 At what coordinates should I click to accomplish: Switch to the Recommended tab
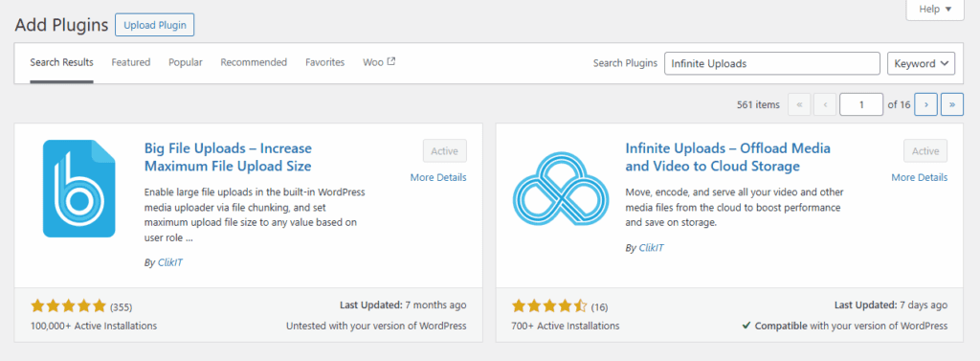pyautogui.click(x=254, y=62)
